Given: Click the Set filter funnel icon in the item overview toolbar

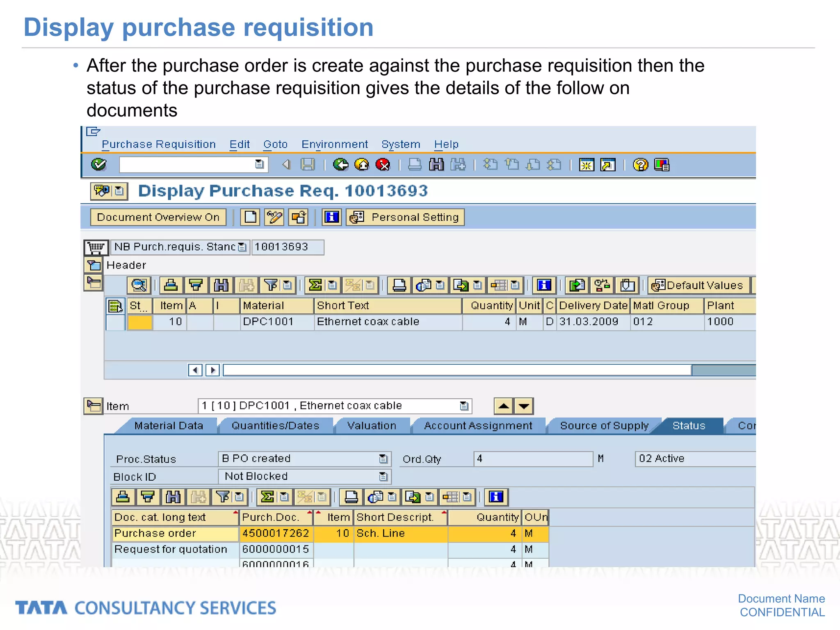Looking at the screenshot, I should click(x=271, y=285).
